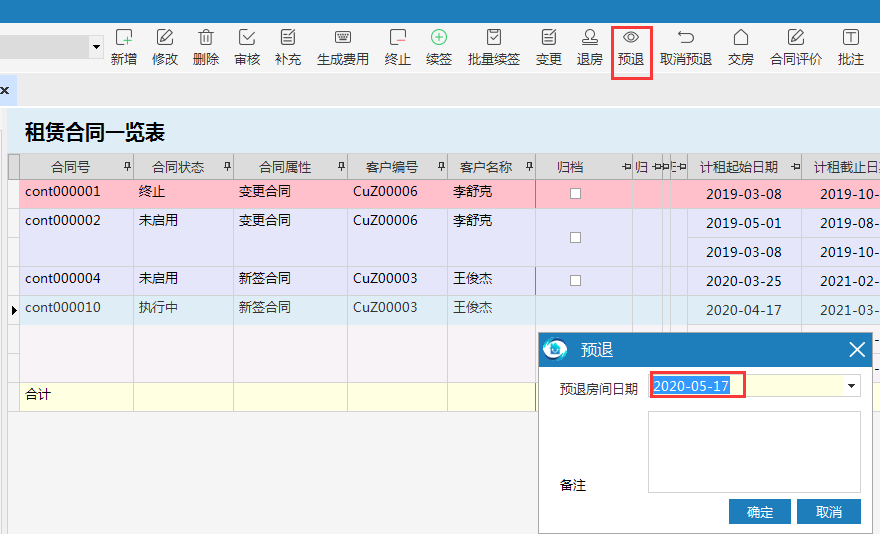Click the 删除 (Delete) trash icon
Image resolution: width=880 pixels, height=534 pixels.
point(205,38)
